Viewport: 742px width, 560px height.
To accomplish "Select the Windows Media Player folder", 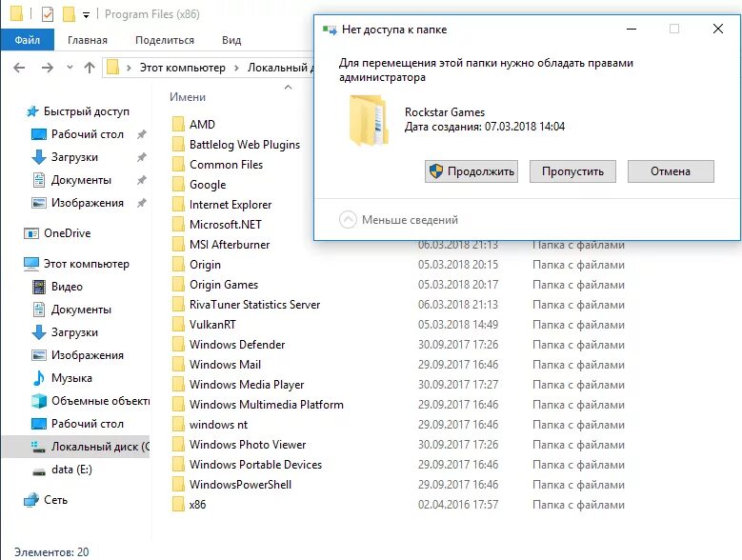I will pyautogui.click(x=247, y=385).
